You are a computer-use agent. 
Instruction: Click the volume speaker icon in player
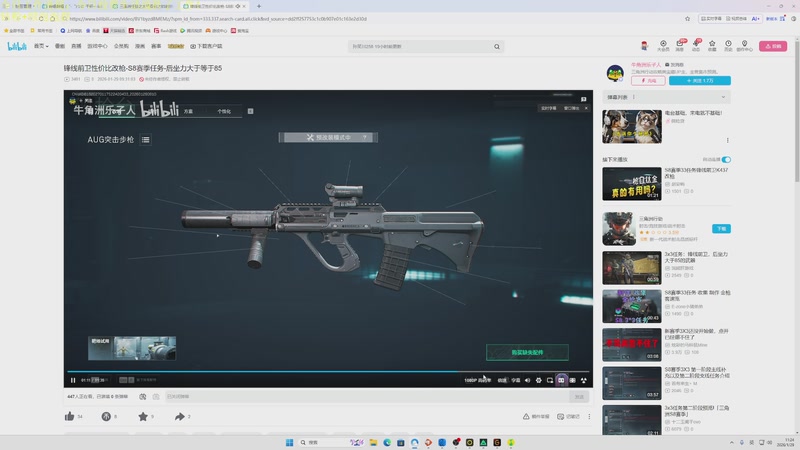point(528,380)
